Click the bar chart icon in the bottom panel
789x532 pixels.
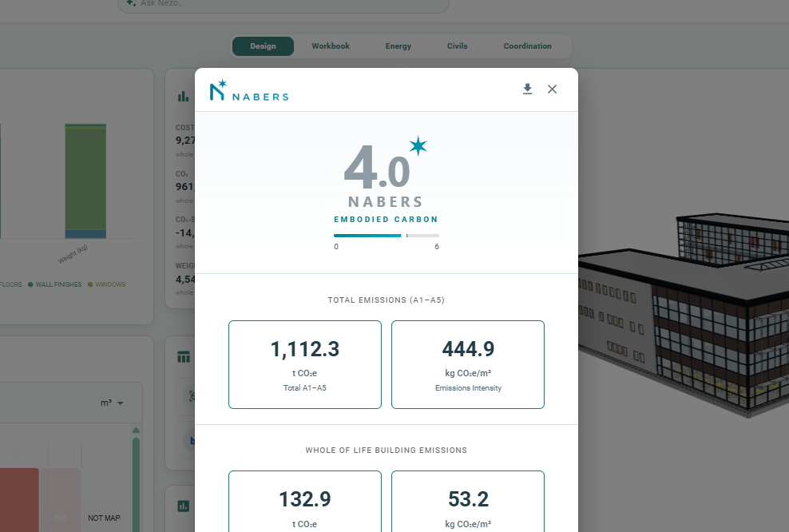tap(184, 506)
